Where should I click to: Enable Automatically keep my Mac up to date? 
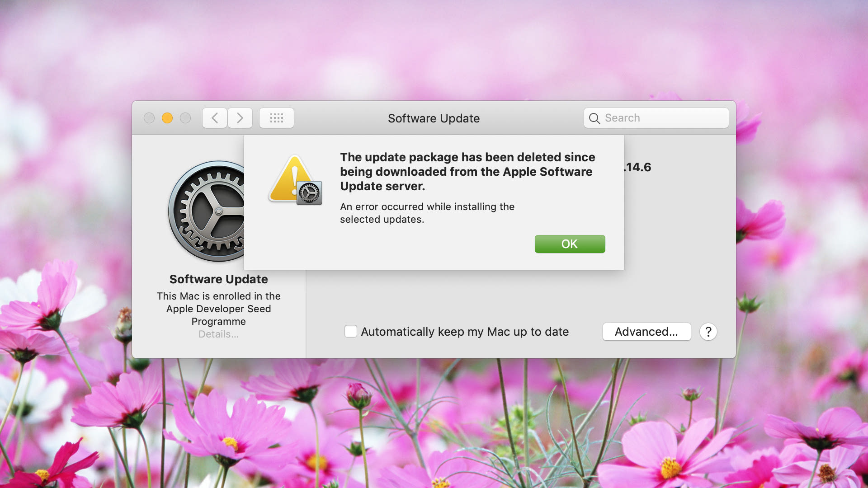349,331
